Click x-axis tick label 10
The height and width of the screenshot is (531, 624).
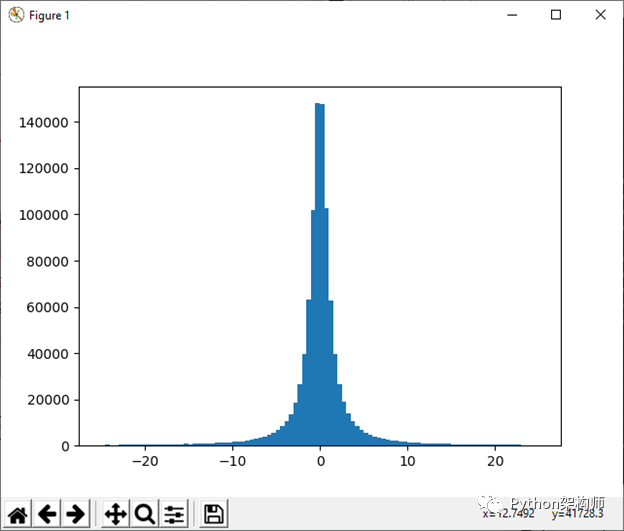[408, 461]
